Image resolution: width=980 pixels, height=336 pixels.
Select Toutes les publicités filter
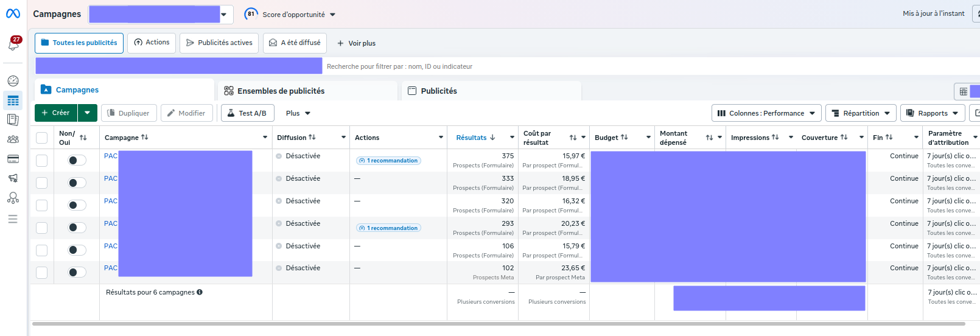79,43
